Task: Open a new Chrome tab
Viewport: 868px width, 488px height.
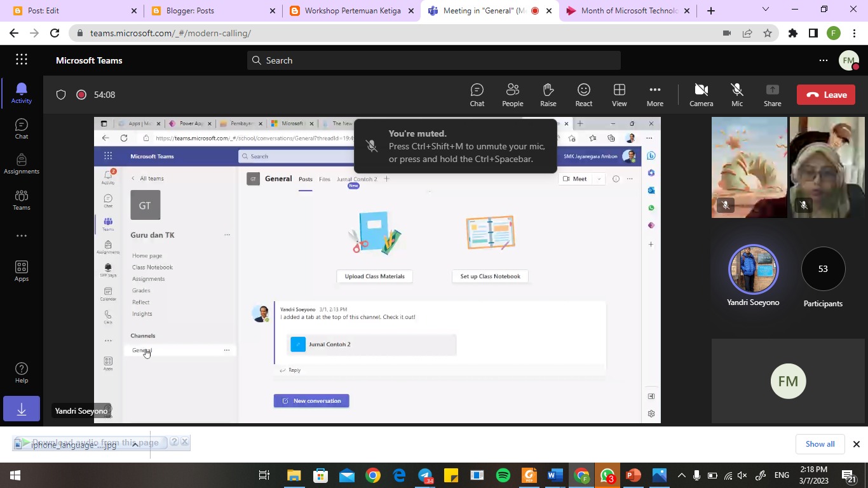Action: pos(711,11)
